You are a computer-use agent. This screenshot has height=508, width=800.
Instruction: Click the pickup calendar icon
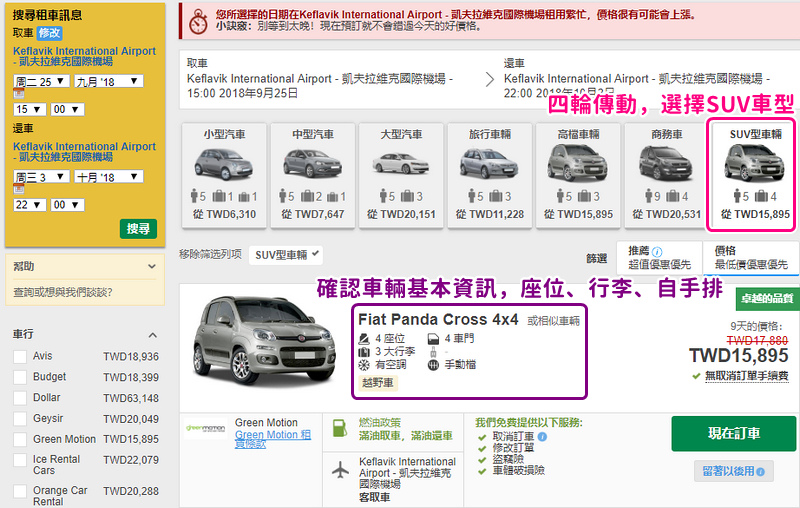pyautogui.click(x=18, y=93)
